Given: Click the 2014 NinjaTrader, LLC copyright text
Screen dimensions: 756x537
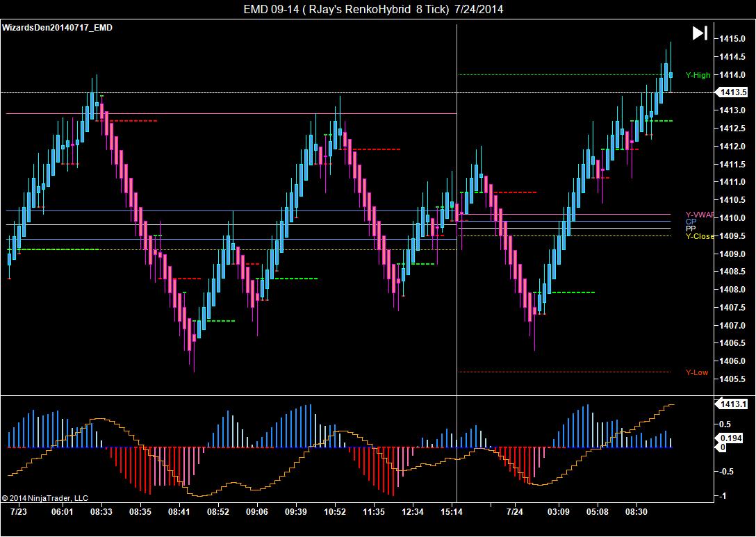Looking at the screenshot, I should tap(45, 498).
